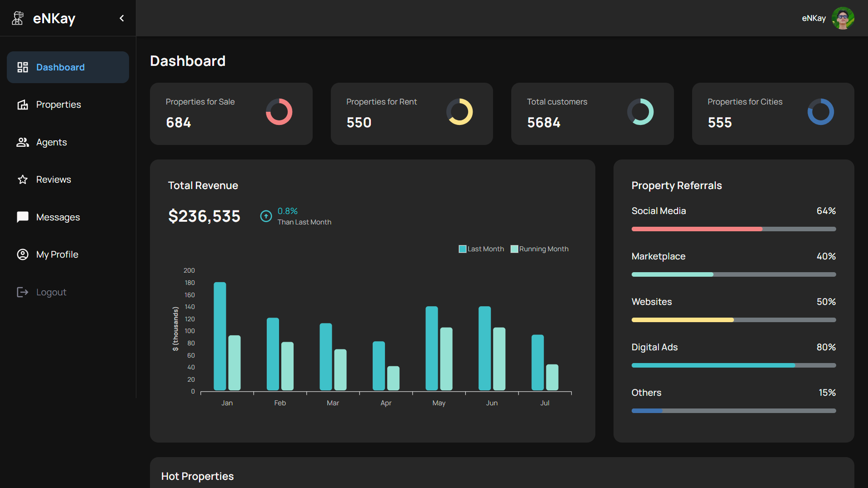Open Messages via the chat bubble icon
This screenshot has height=488, width=868.
point(23,217)
